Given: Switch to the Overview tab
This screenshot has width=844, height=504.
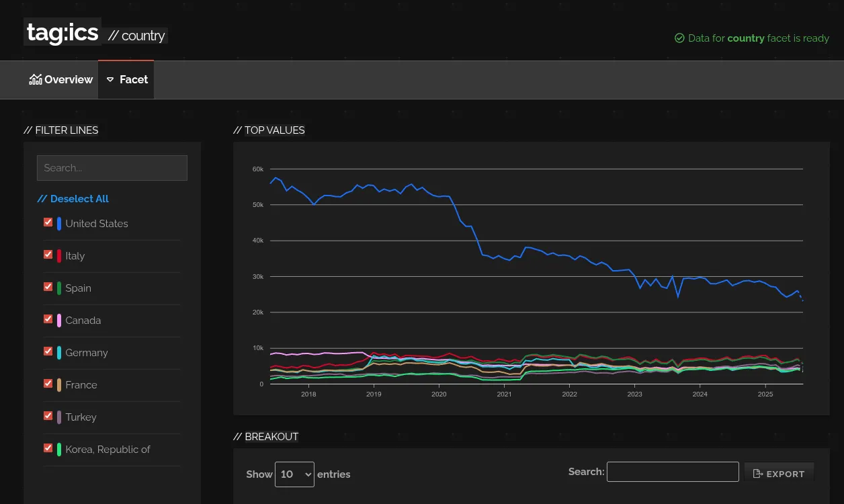Looking at the screenshot, I should (x=61, y=79).
